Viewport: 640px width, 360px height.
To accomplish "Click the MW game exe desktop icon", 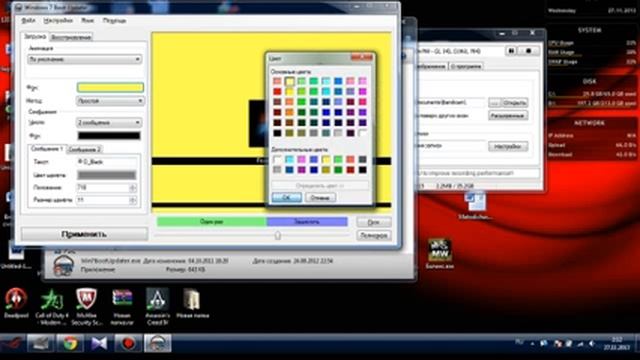I will click(439, 253).
